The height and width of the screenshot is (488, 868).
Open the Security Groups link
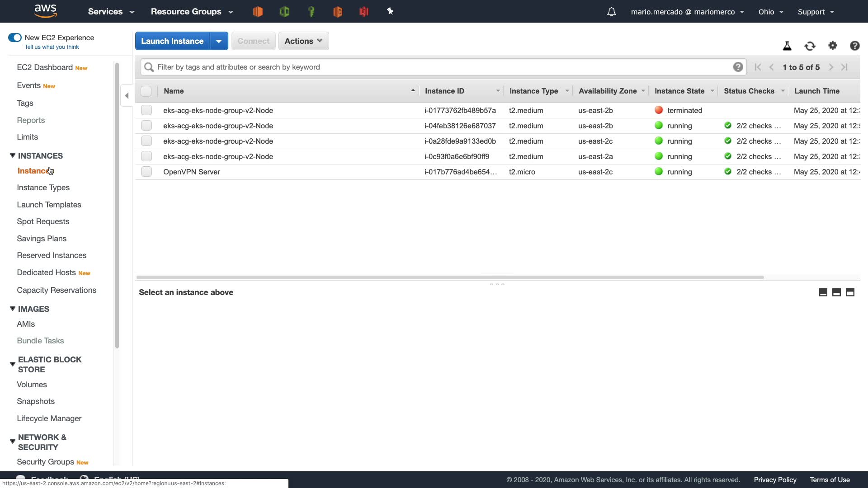click(45, 462)
